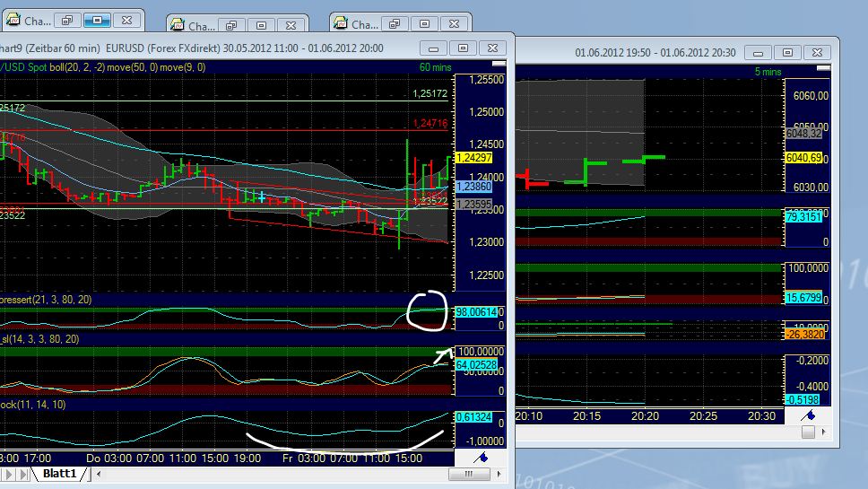
Task: Click the yellow 1,24297 price label
Action: coord(473,158)
